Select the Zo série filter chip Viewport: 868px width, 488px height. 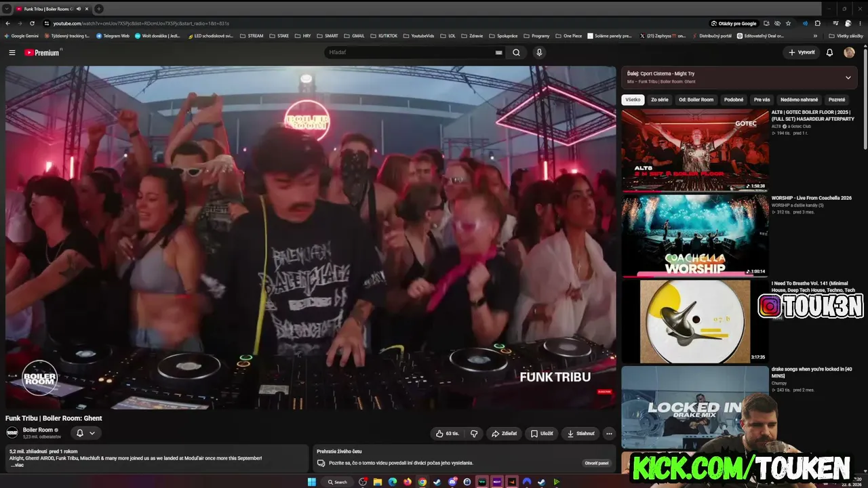tap(660, 100)
